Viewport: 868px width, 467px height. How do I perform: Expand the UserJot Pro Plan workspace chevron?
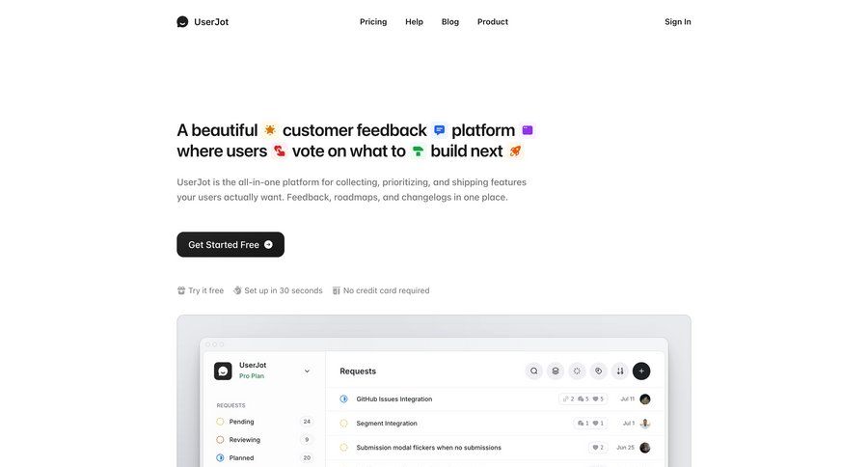(x=307, y=371)
